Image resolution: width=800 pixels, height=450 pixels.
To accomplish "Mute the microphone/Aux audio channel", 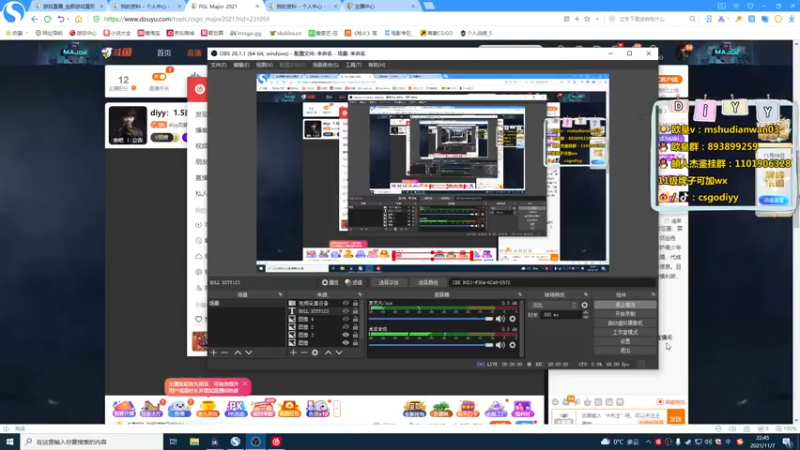I will [x=501, y=319].
